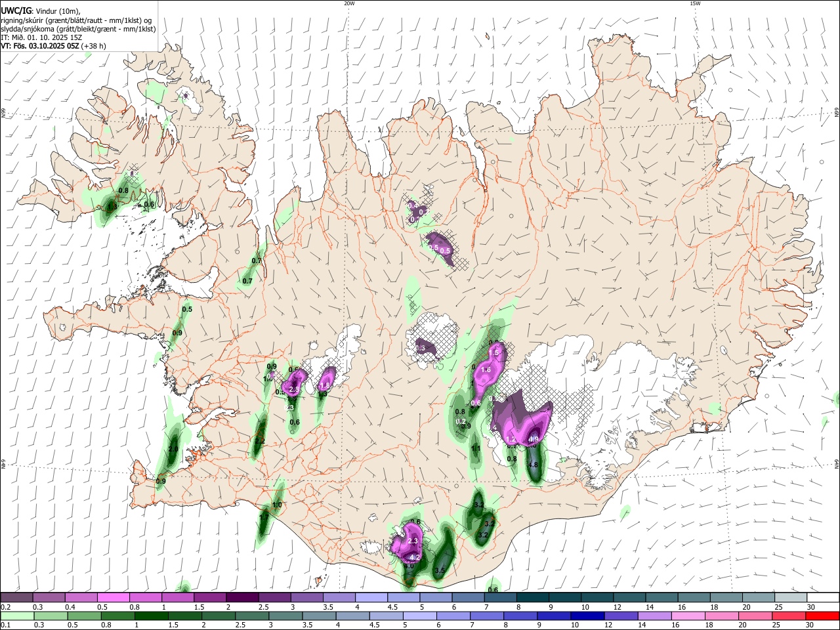The image size is (840, 630).
Task: Select the dark teal 8 swatch in upper legend
Action: (532, 598)
